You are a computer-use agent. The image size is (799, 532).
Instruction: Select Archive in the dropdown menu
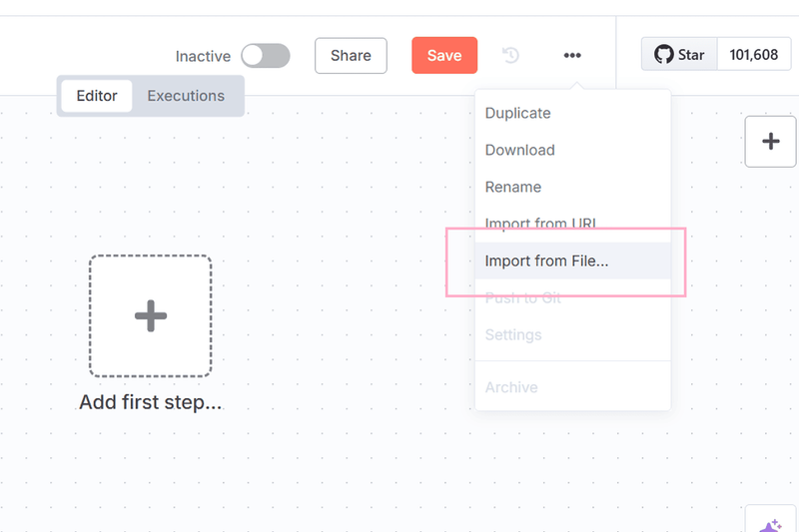click(x=511, y=387)
